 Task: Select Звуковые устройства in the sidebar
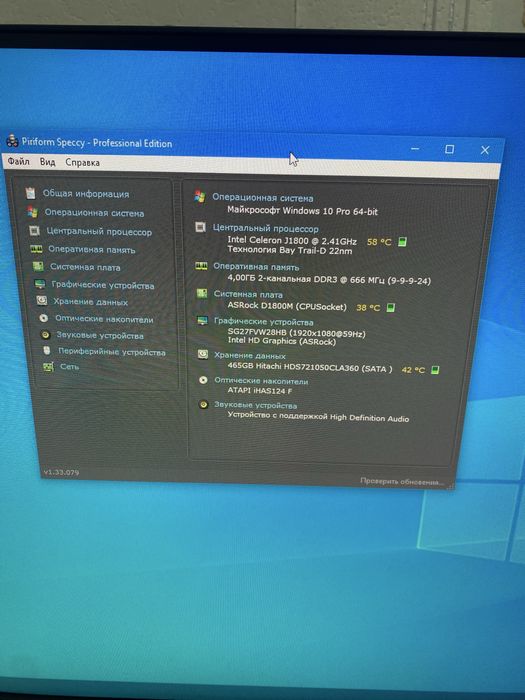(100, 335)
